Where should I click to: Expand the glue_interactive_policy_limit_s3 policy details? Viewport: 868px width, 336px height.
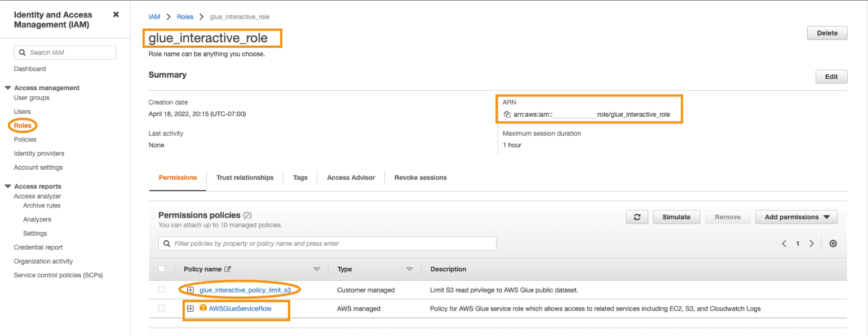click(191, 290)
